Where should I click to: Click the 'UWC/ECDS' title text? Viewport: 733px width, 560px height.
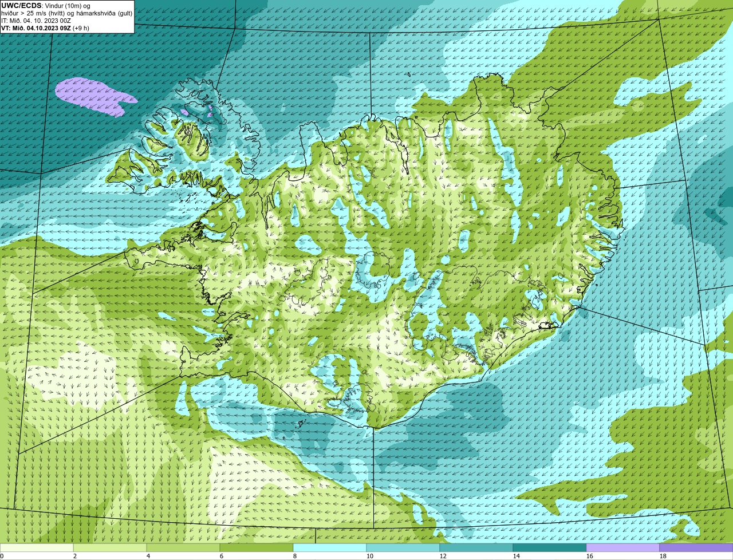(21, 6)
